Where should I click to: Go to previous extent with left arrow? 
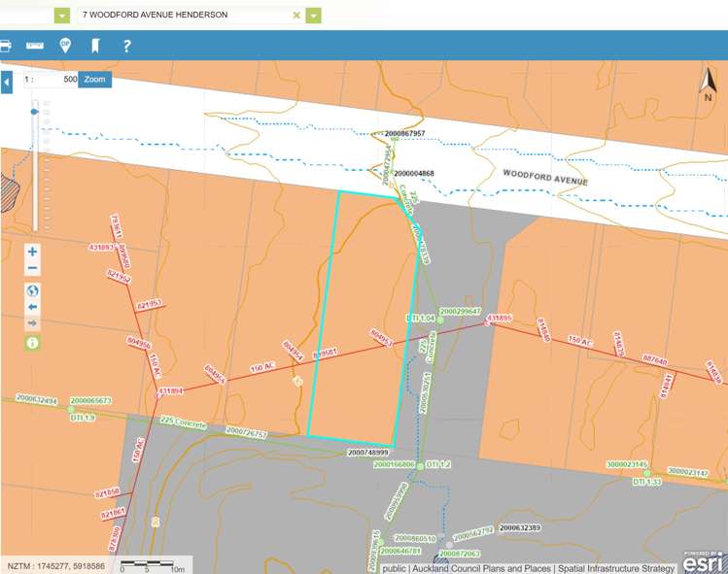click(33, 307)
